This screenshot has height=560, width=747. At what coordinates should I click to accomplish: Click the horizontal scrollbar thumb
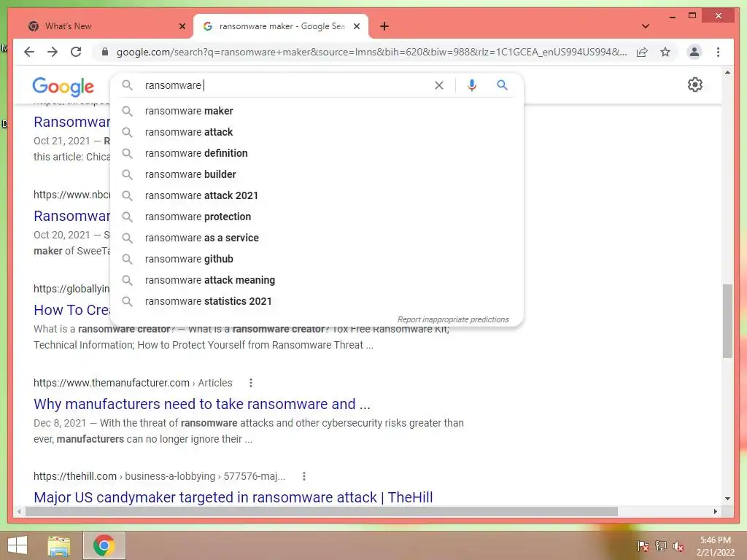click(322, 511)
